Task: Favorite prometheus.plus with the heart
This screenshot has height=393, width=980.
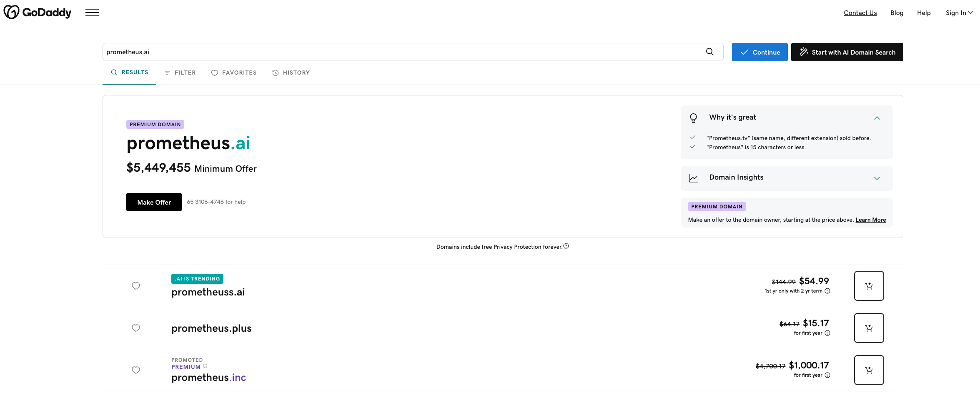Action: click(136, 328)
